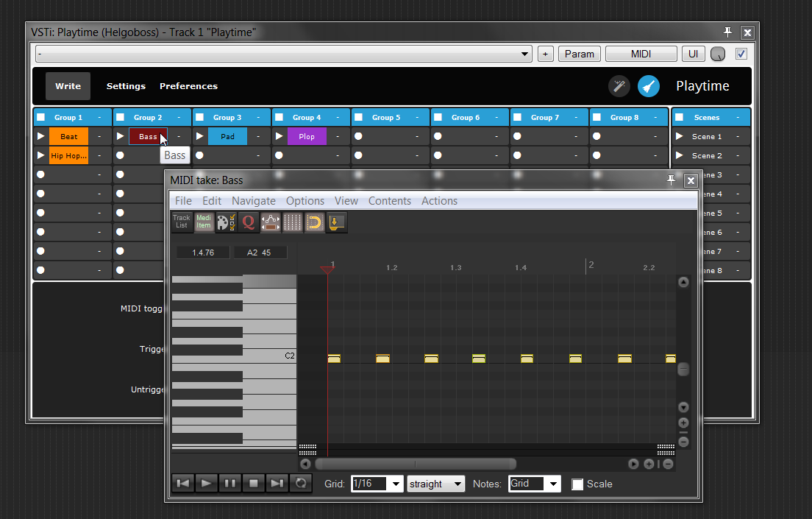Toggle the Track List button in MIDI editor
This screenshot has height=519, width=812.
[x=181, y=222]
